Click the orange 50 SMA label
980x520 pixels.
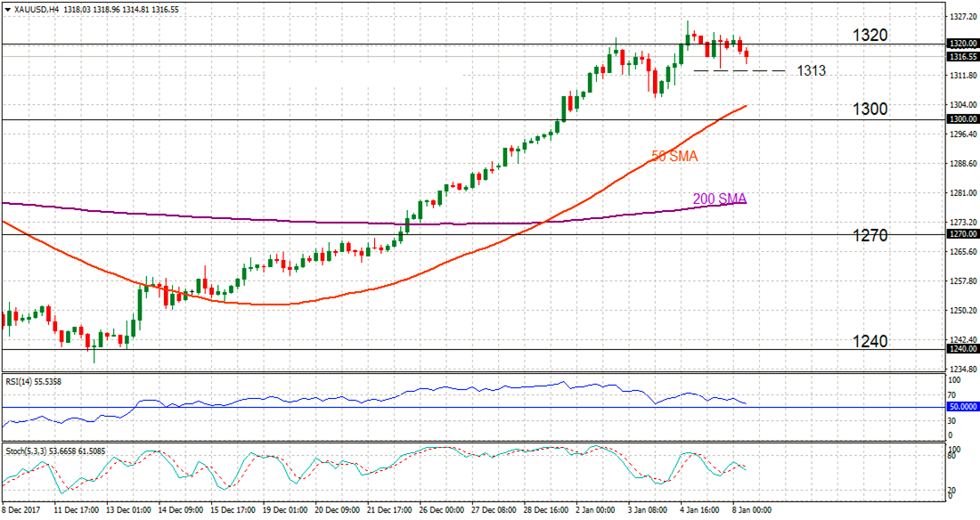pyautogui.click(x=674, y=156)
